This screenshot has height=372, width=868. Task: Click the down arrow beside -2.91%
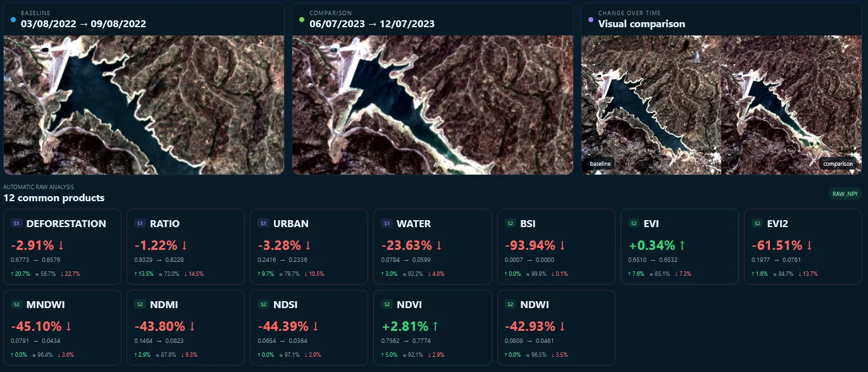[61, 245]
